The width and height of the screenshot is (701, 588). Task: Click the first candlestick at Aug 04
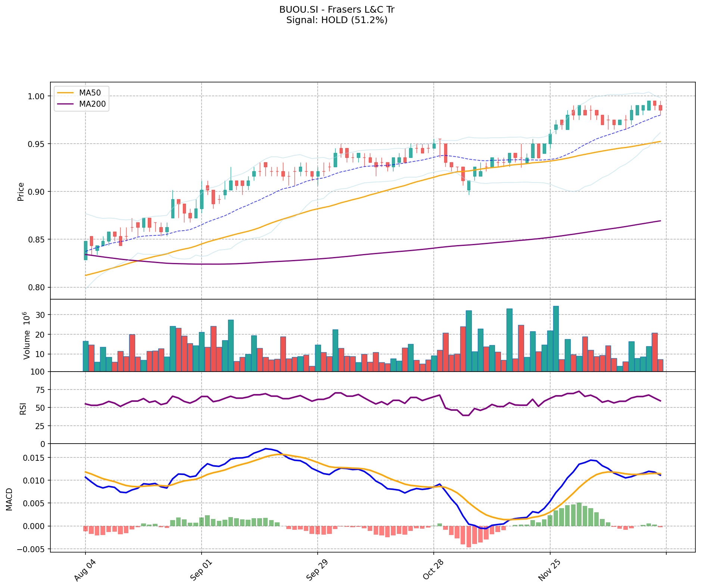(85, 250)
